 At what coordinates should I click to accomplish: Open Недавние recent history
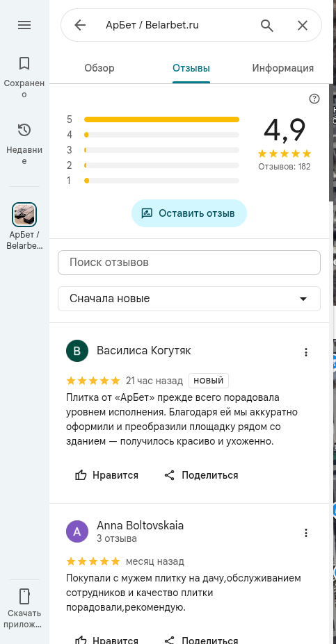24,144
